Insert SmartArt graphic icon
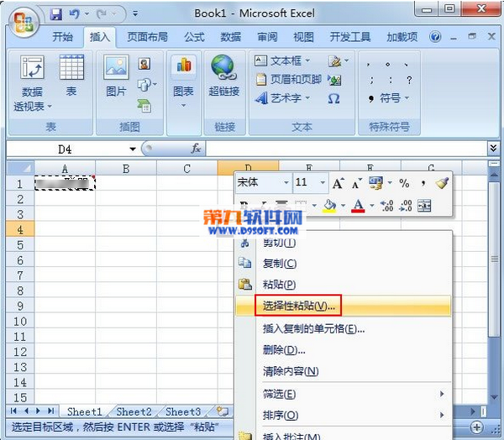The height and width of the screenshot is (440, 504). (x=144, y=106)
